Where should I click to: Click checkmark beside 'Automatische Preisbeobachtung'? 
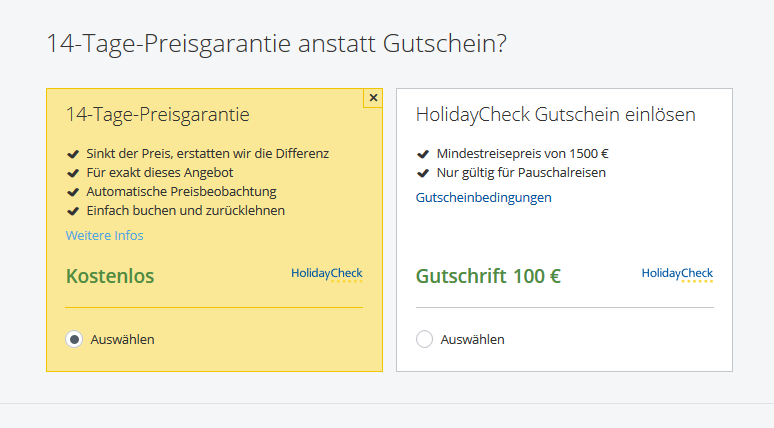[x=73, y=192]
